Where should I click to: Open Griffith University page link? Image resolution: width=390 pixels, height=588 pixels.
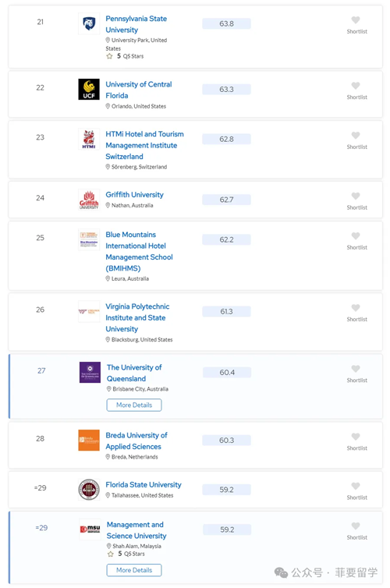[x=134, y=195]
